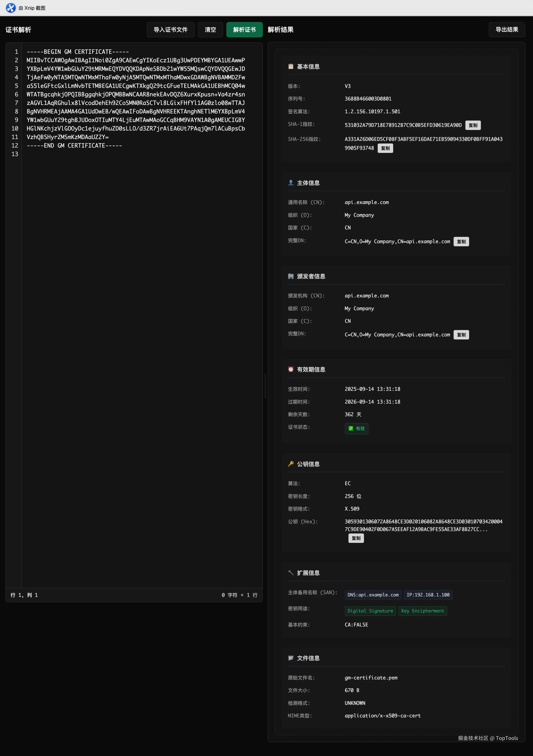Switch to the 证书解析 panel header
Viewport: 533px width, 756px height.
(x=18, y=30)
